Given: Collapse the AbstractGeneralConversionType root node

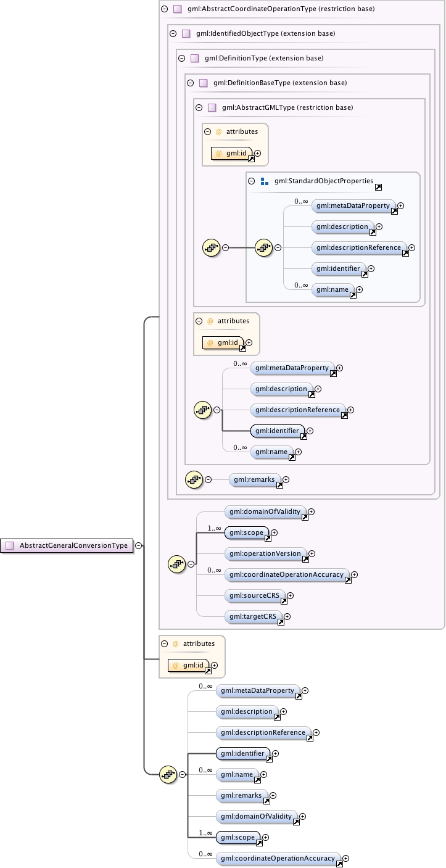Looking at the screenshot, I should coord(139,545).
